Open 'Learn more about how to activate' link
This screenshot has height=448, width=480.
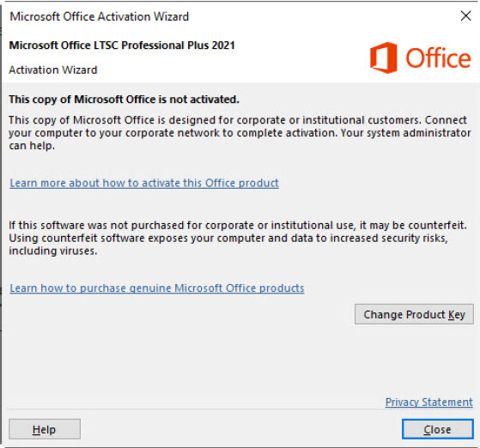pyautogui.click(x=144, y=183)
